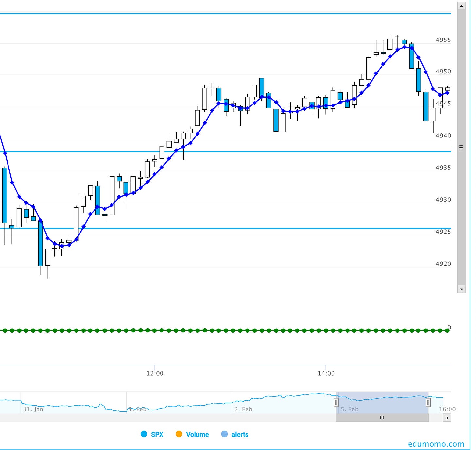Screen dimensions: 476x450
Task: Click the light-blue alerts legend marker dot
Action: [224, 434]
